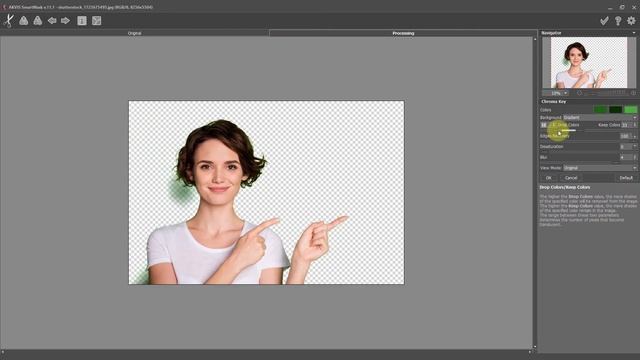
Task: Switch to the Processing tab
Action: pyautogui.click(x=403, y=33)
